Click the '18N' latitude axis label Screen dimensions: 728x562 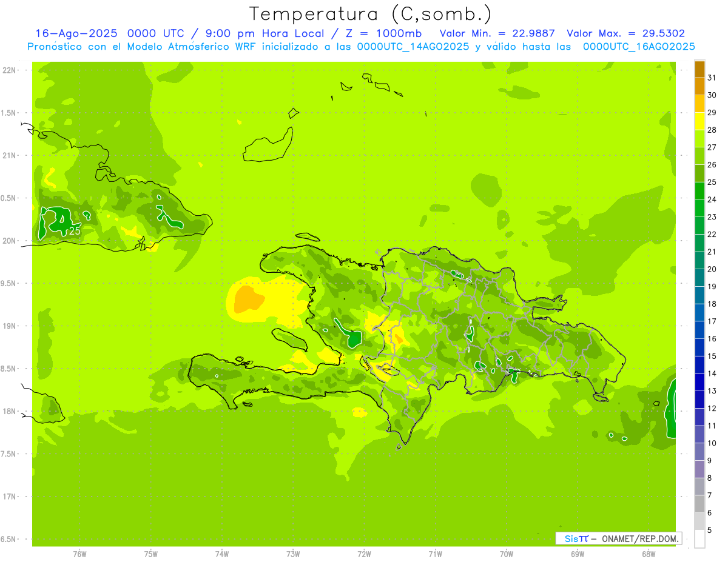click(x=10, y=411)
